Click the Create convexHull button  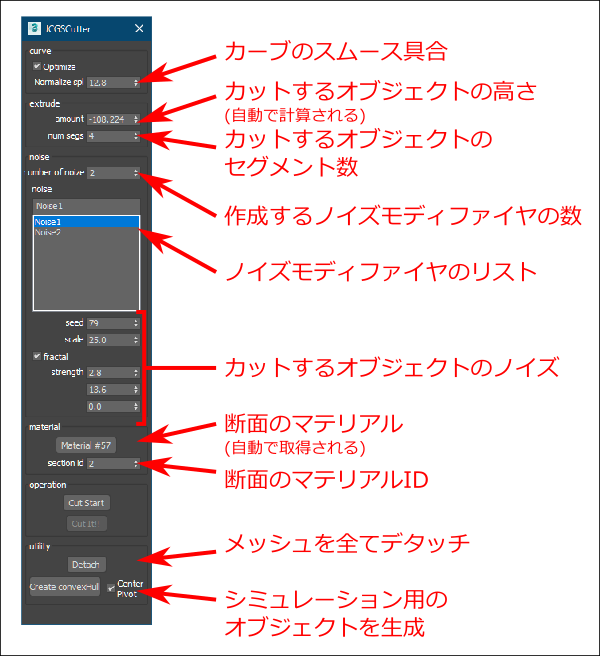[64, 587]
